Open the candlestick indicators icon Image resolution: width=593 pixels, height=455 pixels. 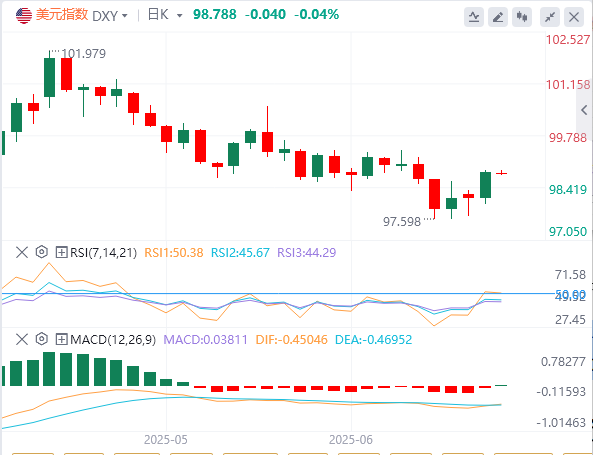[x=522, y=17]
